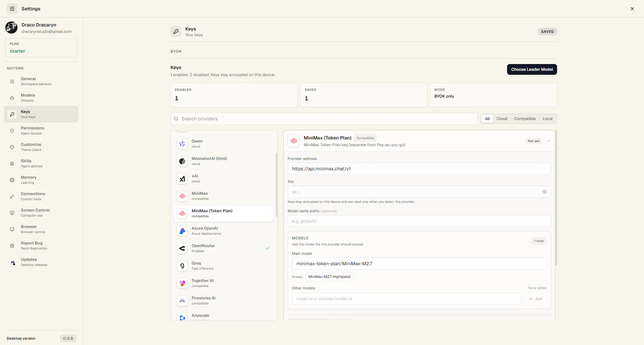Screen dimensions: 644x345
Task: Click the 0.9.8 desktop version badge
Action: coord(68,338)
